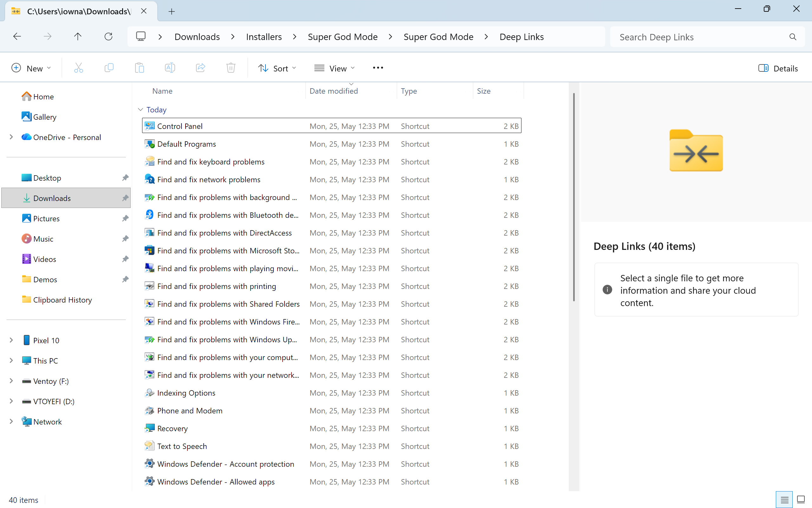The width and height of the screenshot is (812, 508).
Task: Click the pin icon beside Videos
Action: coord(125,259)
